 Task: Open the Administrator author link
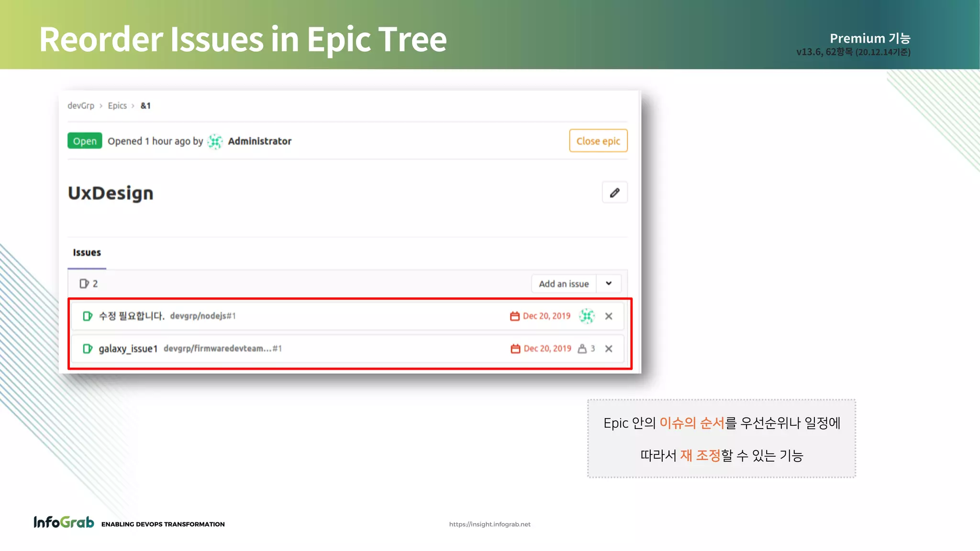coord(259,141)
